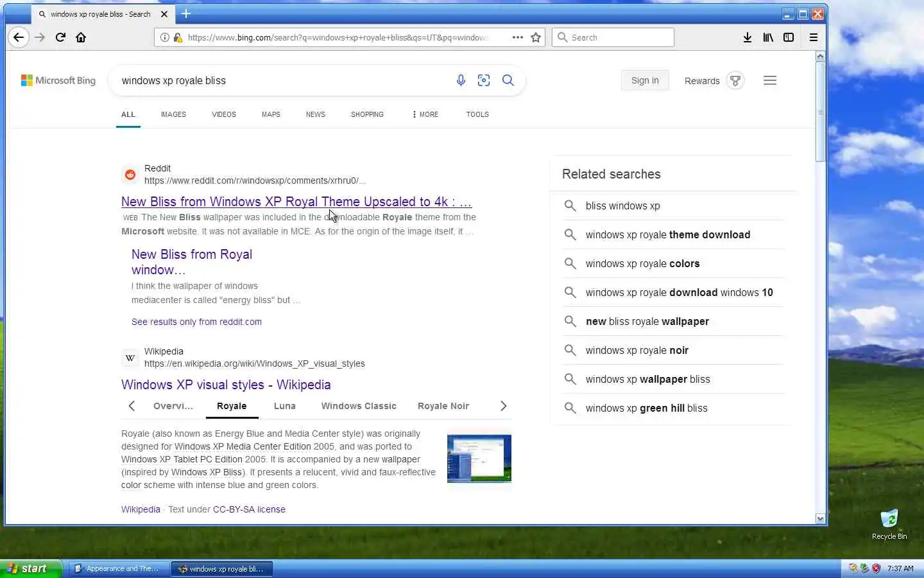Click the Recycle Bin desktop icon
924x578 pixels.
point(889,523)
